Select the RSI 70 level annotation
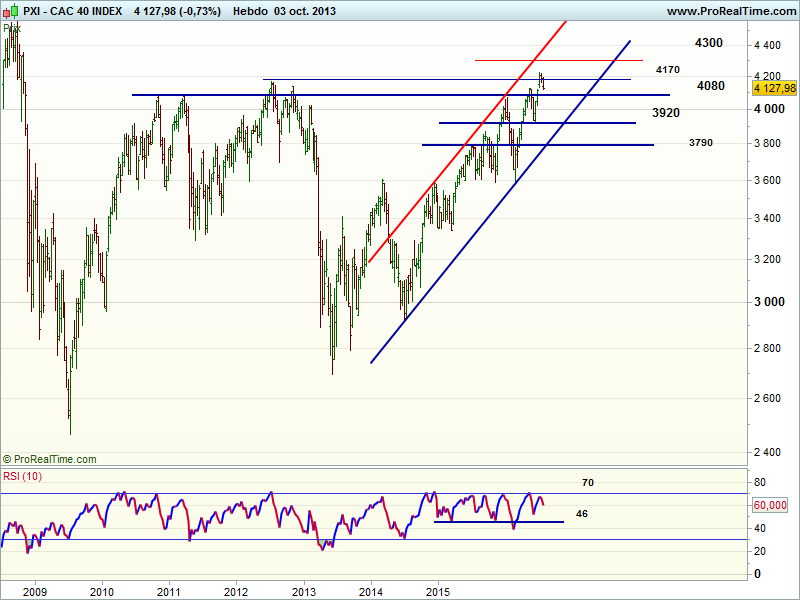The width and height of the screenshot is (800, 600). click(x=588, y=482)
